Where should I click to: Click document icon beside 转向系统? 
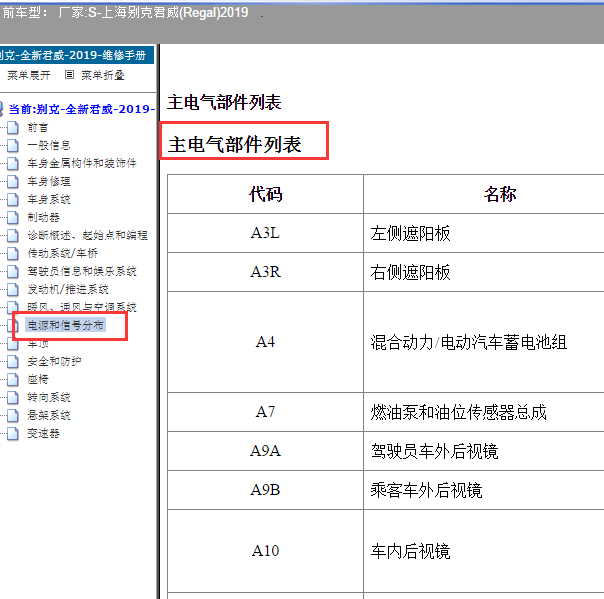(13, 397)
